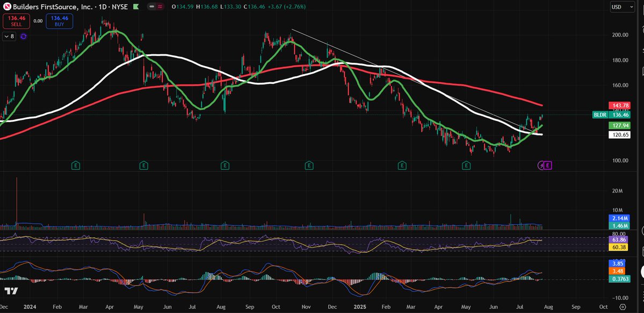Click the teal 0.3763 histogram label
This screenshot has width=644, height=313.
coord(620,279)
